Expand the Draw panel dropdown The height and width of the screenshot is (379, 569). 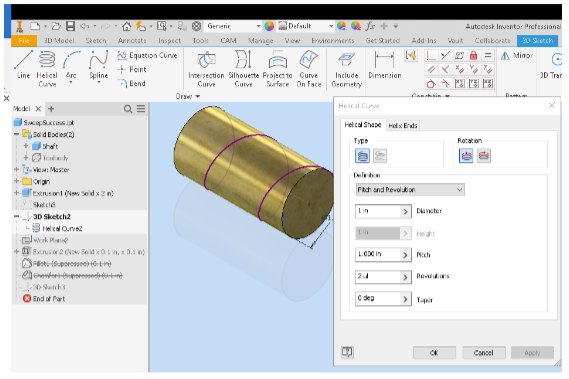pyautogui.click(x=188, y=97)
